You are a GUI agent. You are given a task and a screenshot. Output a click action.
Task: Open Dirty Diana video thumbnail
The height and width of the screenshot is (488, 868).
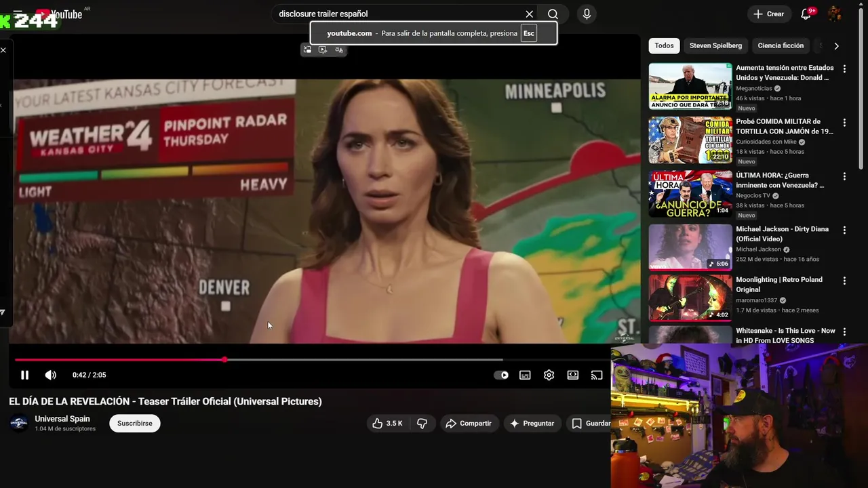pyautogui.click(x=690, y=247)
